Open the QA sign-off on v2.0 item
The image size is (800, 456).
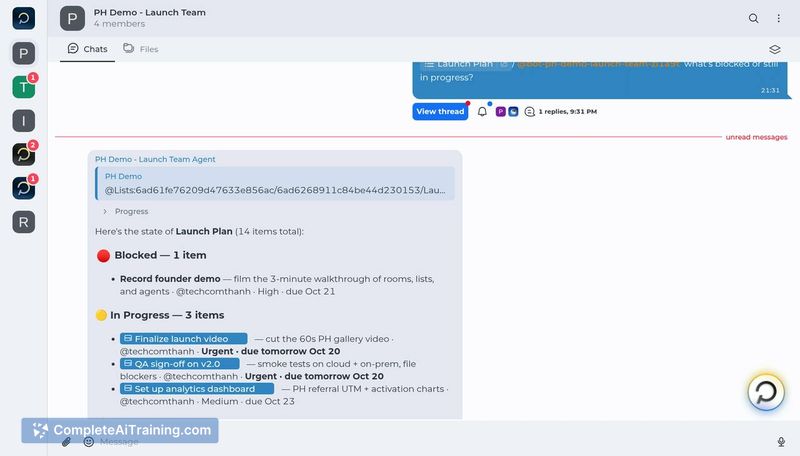coord(180,364)
